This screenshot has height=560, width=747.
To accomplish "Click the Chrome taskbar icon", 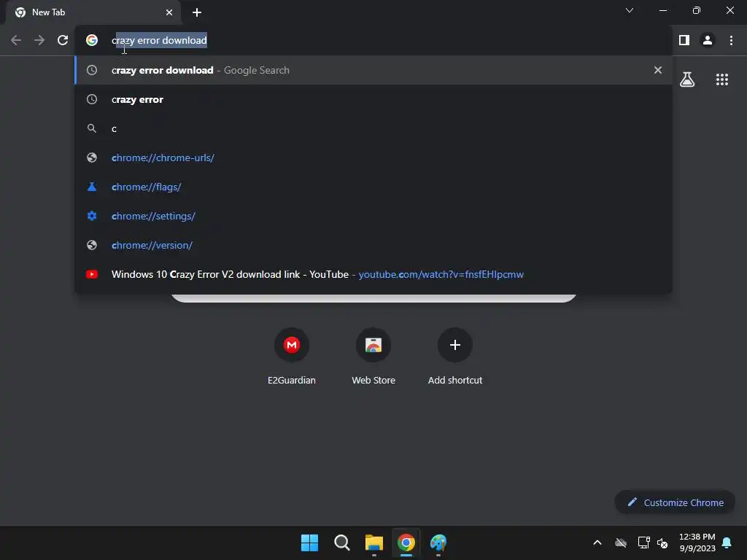I will tap(406, 542).
